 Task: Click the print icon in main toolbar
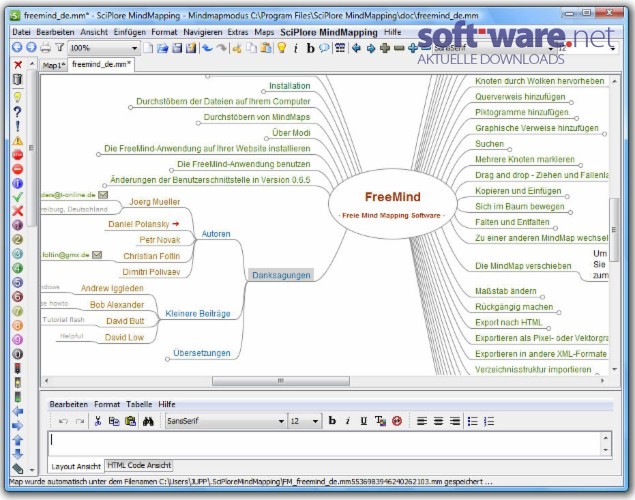(x=45, y=48)
